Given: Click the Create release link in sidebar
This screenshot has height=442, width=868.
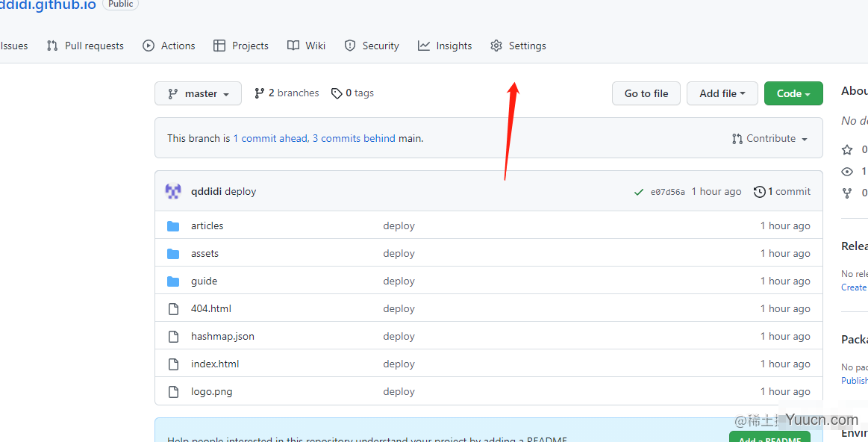Looking at the screenshot, I should pos(854,287).
